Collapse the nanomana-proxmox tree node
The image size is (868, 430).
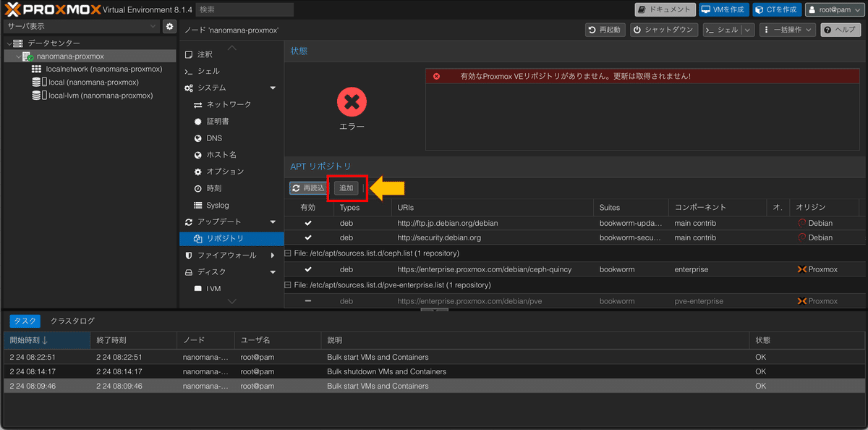point(18,56)
